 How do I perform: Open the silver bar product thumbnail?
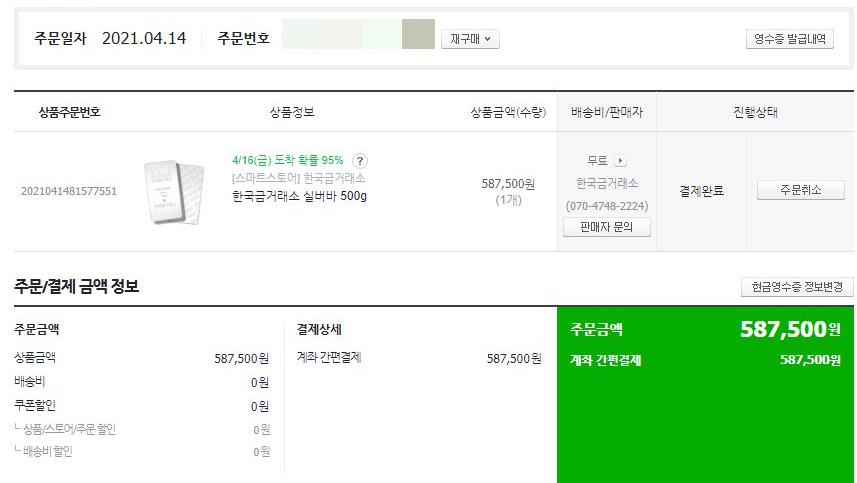tap(174, 191)
